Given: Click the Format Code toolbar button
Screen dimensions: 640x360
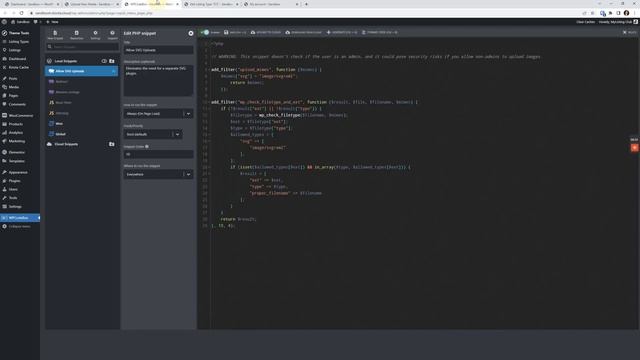Looking at the screenshot, I should (380, 32).
